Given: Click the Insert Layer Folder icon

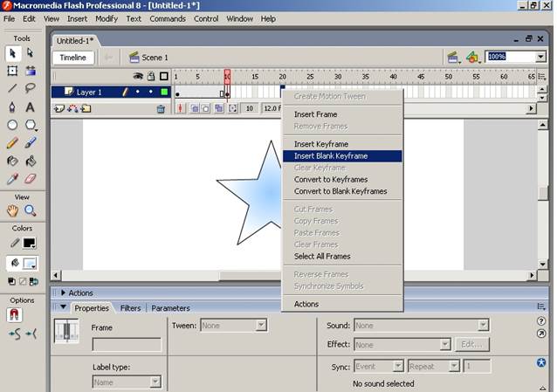Looking at the screenshot, I should click(x=86, y=108).
